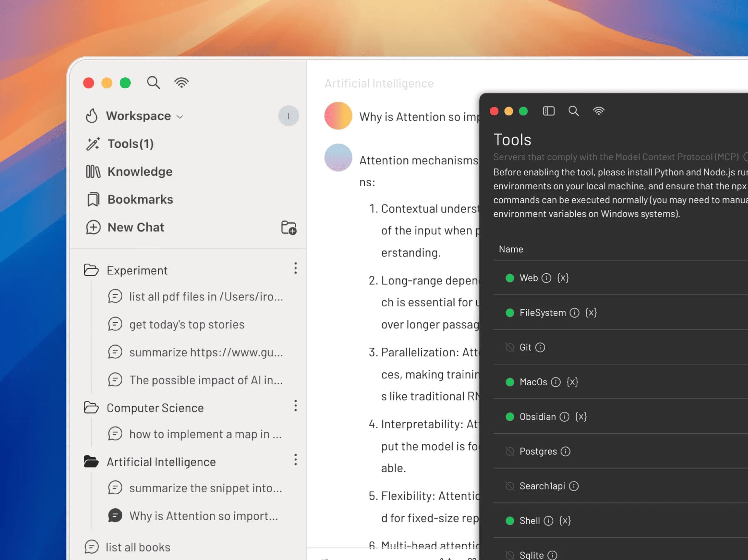
Task: Click the wifi icon in dark window
Action: 599,111
